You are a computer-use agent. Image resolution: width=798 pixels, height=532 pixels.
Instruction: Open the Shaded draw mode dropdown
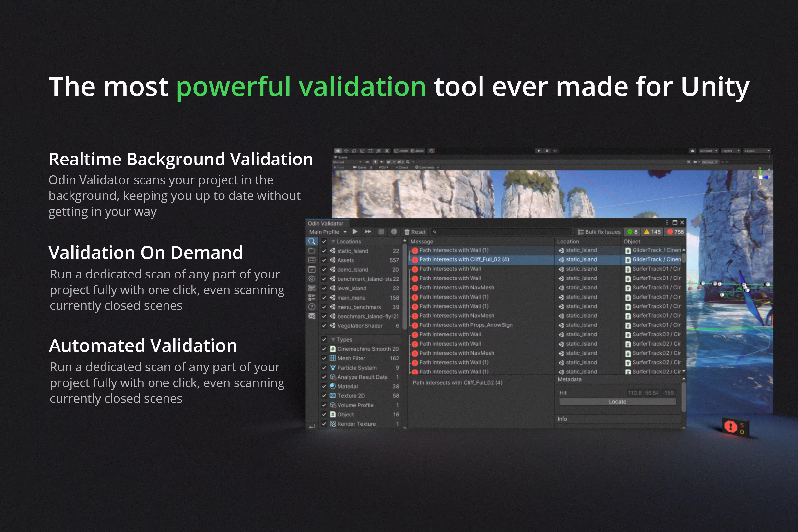pos(347,162)
